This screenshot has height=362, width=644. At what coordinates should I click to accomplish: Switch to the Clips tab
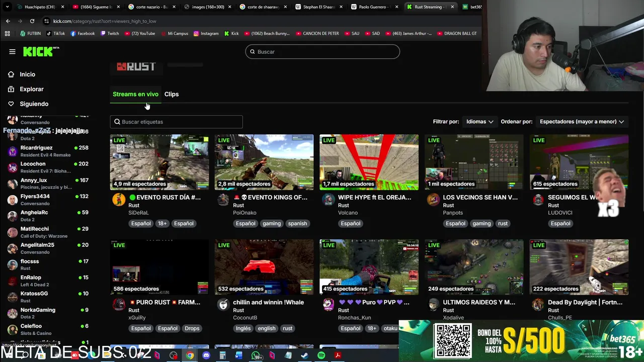point(172,94)
